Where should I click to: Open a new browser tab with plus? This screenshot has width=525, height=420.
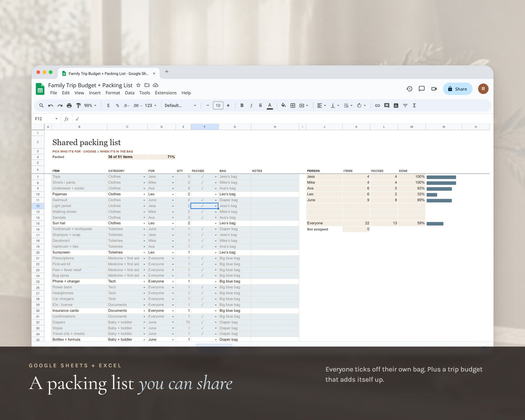167,72
